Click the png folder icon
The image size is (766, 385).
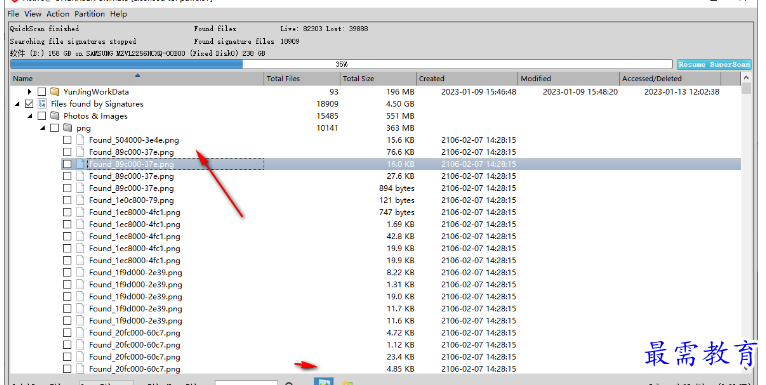67,128
